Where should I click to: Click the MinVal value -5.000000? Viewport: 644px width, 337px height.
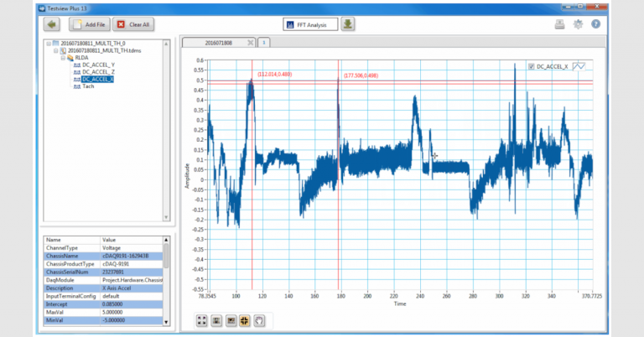[x=113, y=320]
